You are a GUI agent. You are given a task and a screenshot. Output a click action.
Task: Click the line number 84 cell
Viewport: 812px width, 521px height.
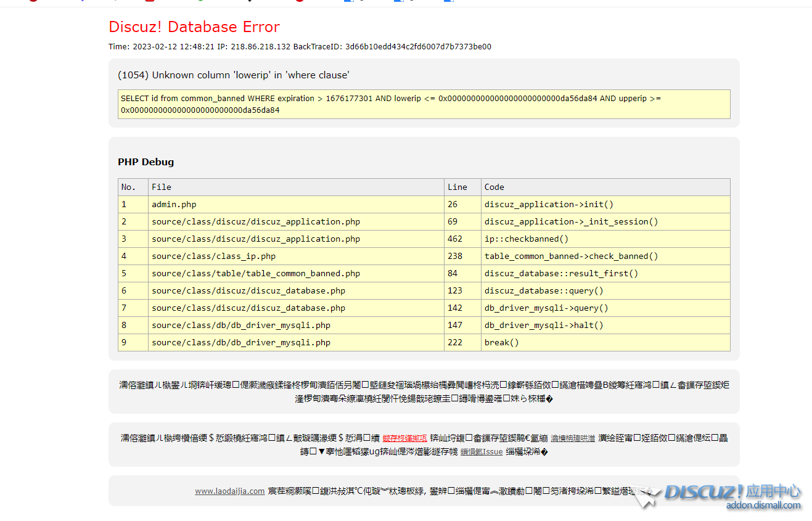click(462, 273)
